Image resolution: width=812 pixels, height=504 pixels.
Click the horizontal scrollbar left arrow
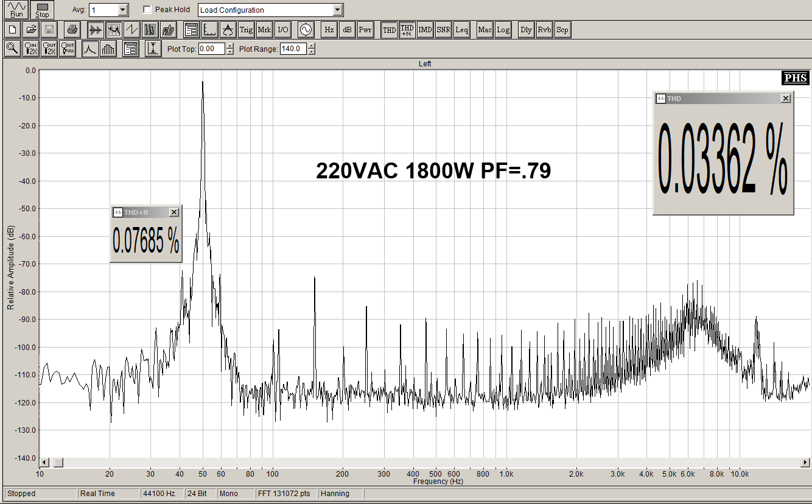point(44,462)
